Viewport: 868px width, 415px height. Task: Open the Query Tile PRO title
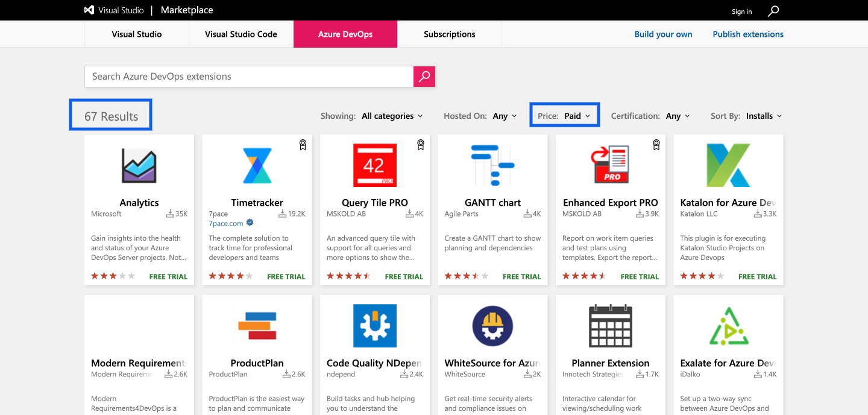pyautogui.click(x=375, y=203)
